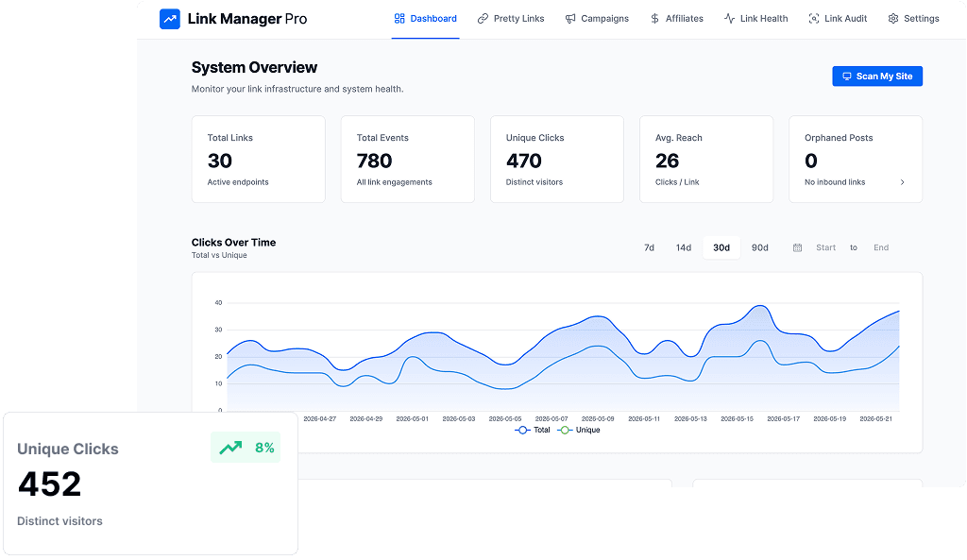Image resolution: width=967 pixels, height=560 pixels.
Task: Open the Affiliates tab
Action: (x=676, y=19)
